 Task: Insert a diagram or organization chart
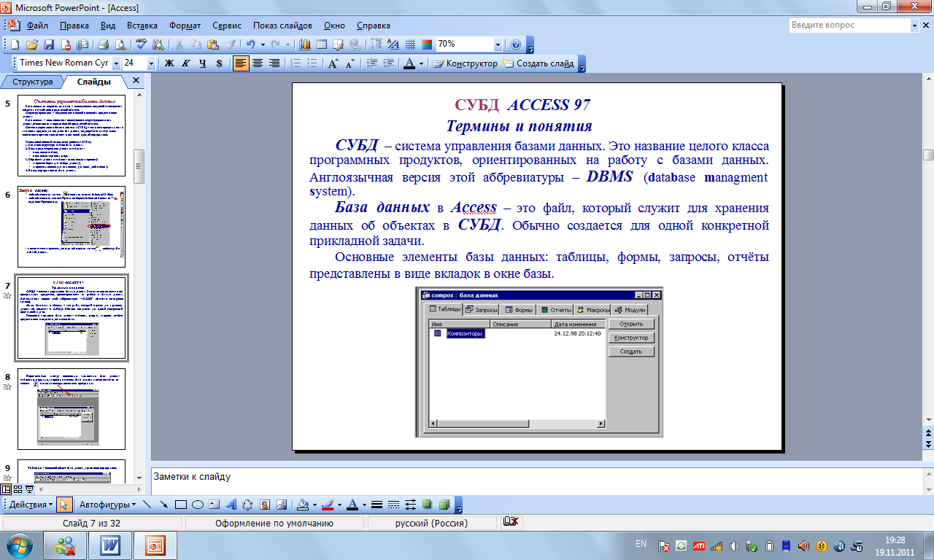[x=247, y=505]
